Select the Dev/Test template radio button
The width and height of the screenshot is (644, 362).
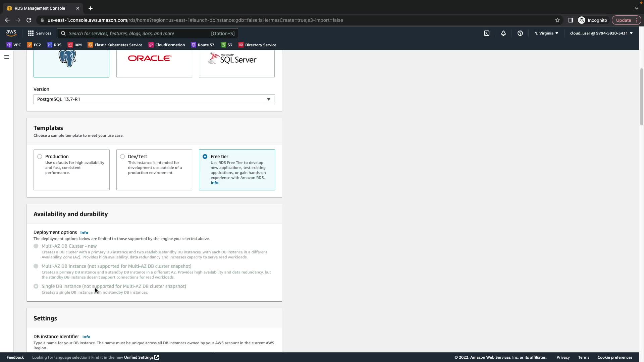(x=122, y=157)
